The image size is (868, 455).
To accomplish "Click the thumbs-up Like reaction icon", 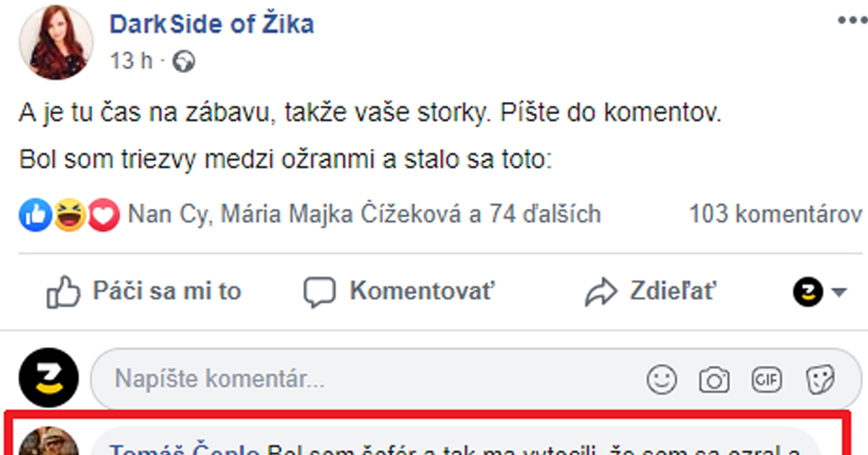I will click(x=34, y=214).
